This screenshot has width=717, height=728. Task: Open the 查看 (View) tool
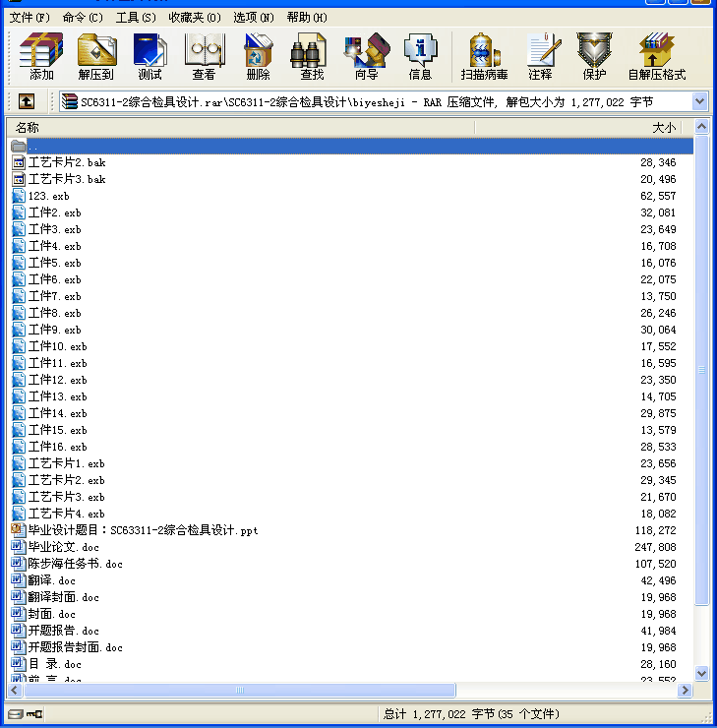pyautogui.click(x=204, y=56)
